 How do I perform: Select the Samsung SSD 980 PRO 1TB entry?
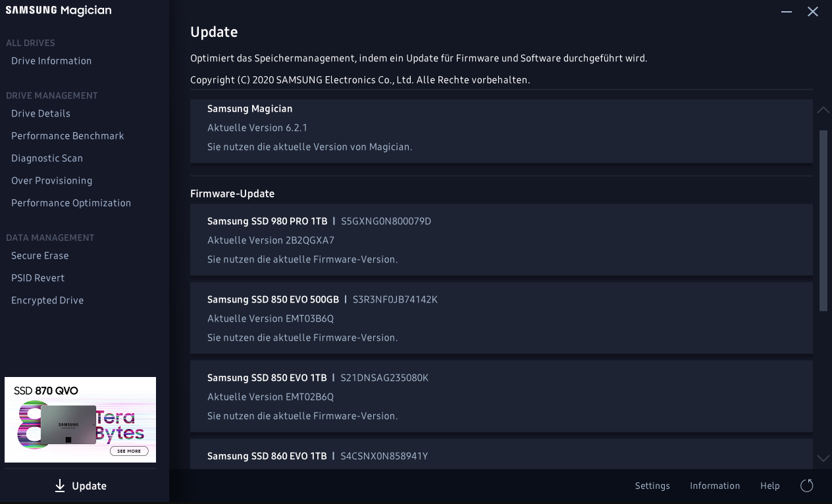coord(502,239)
